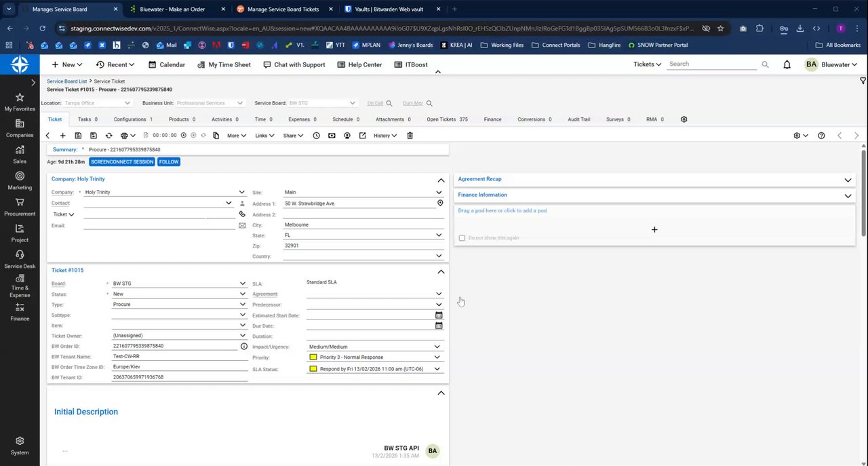
Task: Open Service Desk module in sidebar
Action: 20,259
